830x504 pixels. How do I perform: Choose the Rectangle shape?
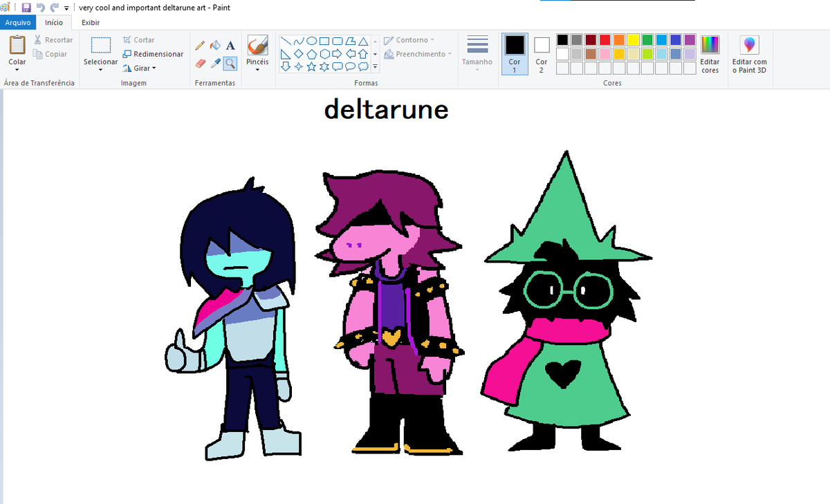(x=324, y=41)
